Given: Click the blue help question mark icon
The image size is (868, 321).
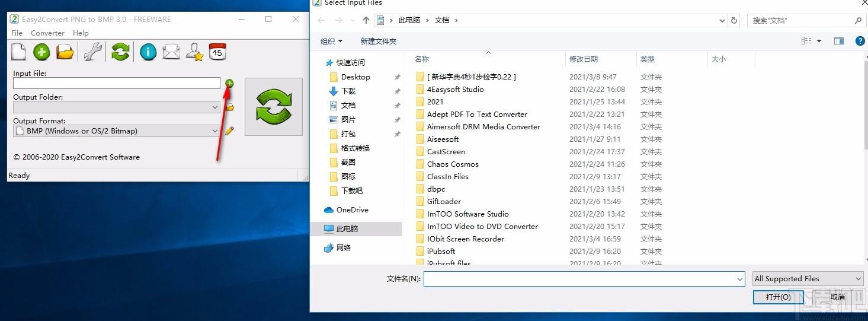Looking at the screenshot, I should (x=860, y=41).
